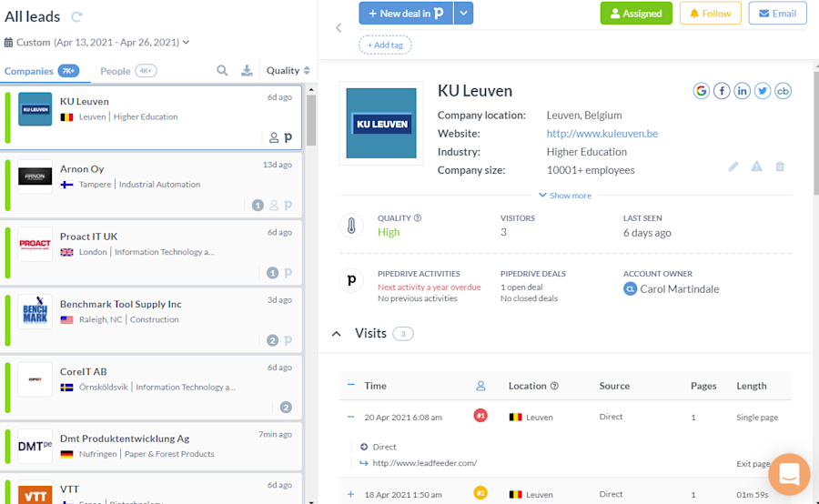Expand the 18 Apr 2021 visit row
Image resolution: width=819 pixels, height=504 pixels.
click(350, 494)
